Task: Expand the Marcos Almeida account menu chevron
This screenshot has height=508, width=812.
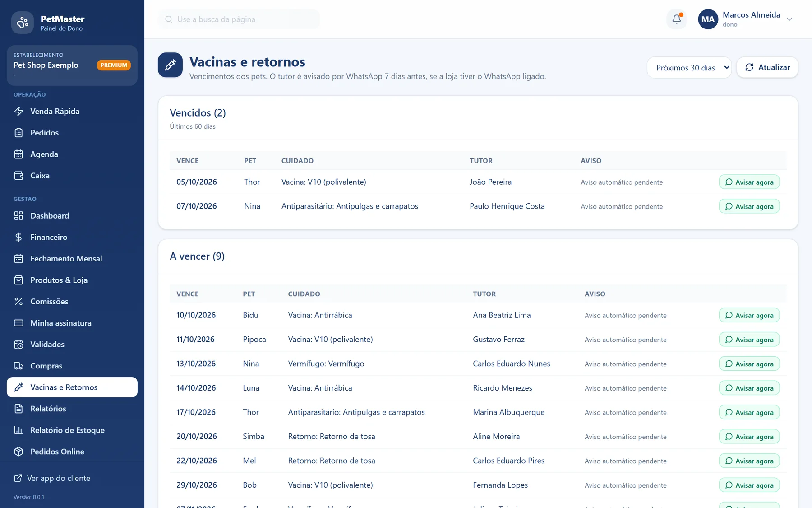Action: 789,19
